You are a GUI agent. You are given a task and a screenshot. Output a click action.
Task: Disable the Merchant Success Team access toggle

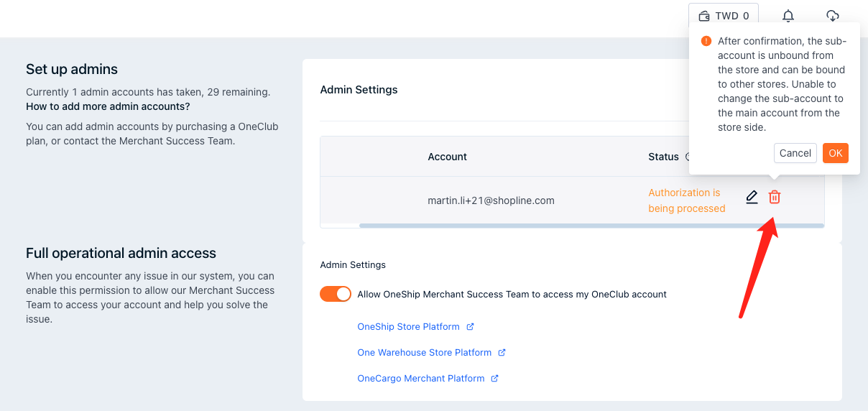point(335,294)
